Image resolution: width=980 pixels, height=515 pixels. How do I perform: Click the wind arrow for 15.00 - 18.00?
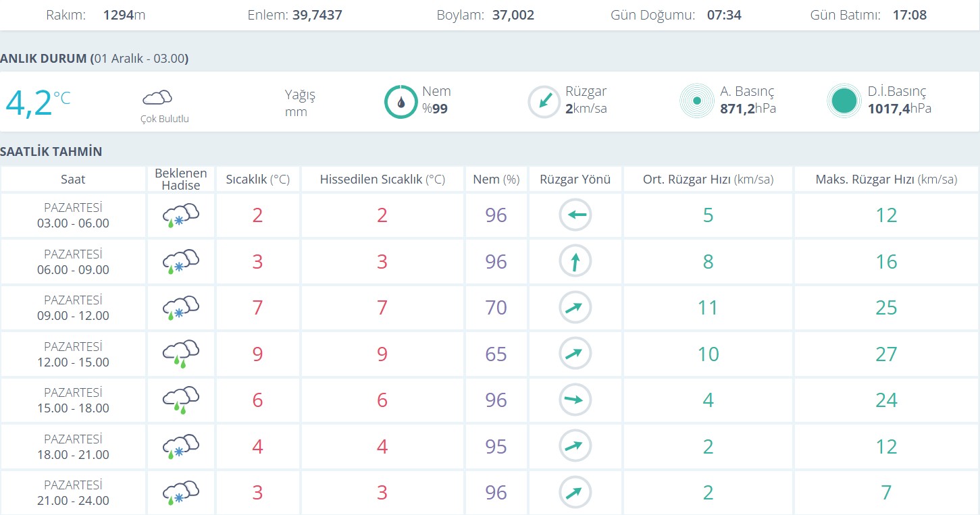point(575,400)
